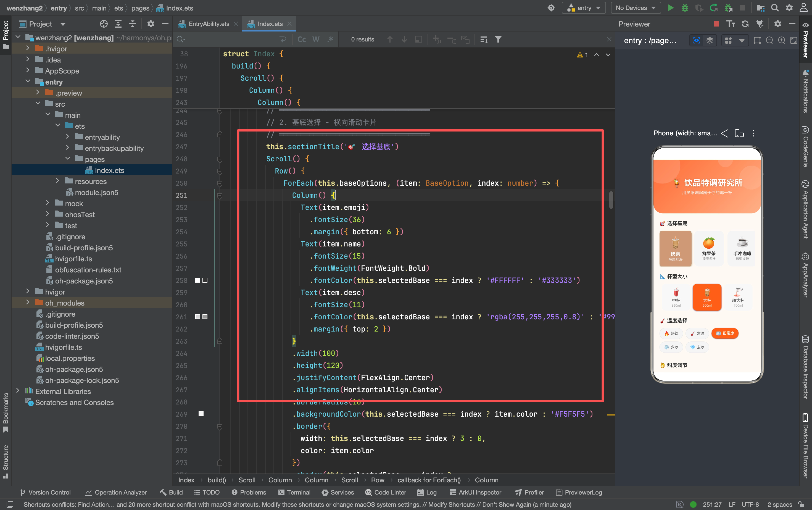Collapse the entry module folder
The height and width of the screenshot is (510, 812).
tap(28, 82)
